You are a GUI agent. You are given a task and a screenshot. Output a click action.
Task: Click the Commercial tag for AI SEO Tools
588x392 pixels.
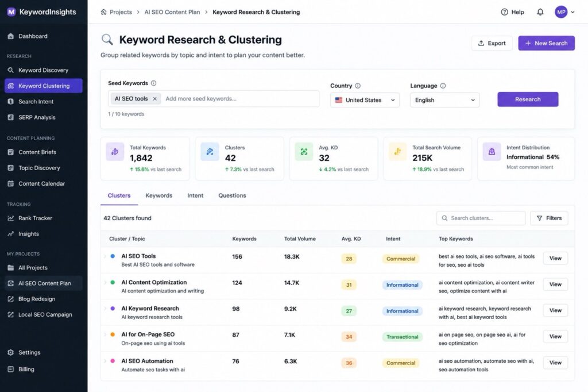coord(401,259)
